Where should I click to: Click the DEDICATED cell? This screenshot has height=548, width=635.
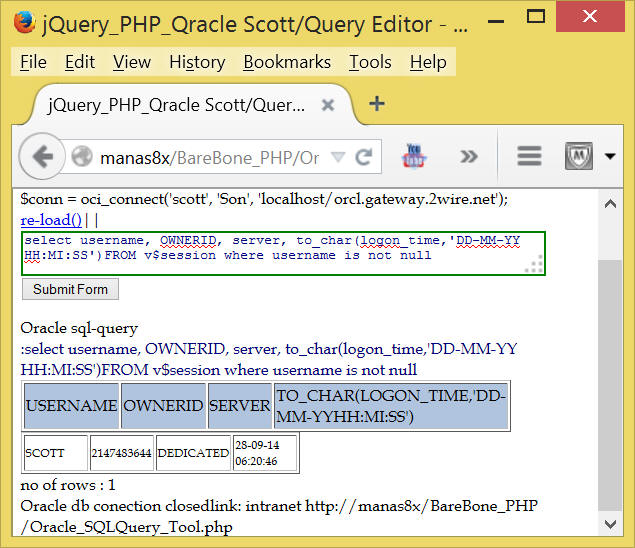tap(193, 453)
